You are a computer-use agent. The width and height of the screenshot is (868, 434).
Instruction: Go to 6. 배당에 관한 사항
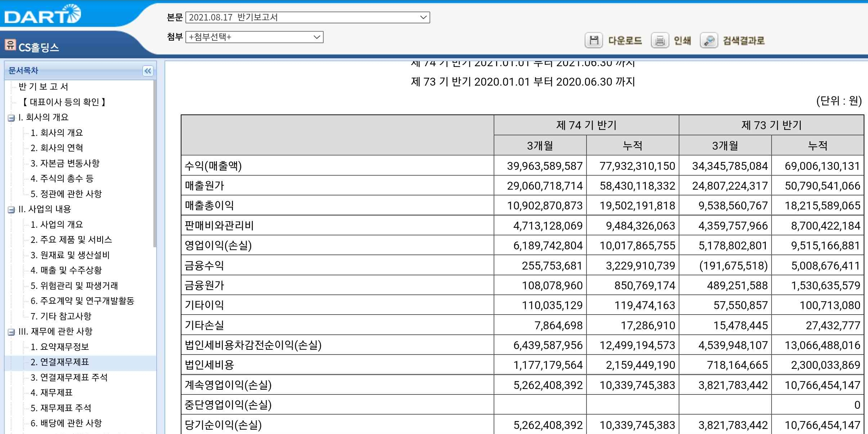[66, 423]
